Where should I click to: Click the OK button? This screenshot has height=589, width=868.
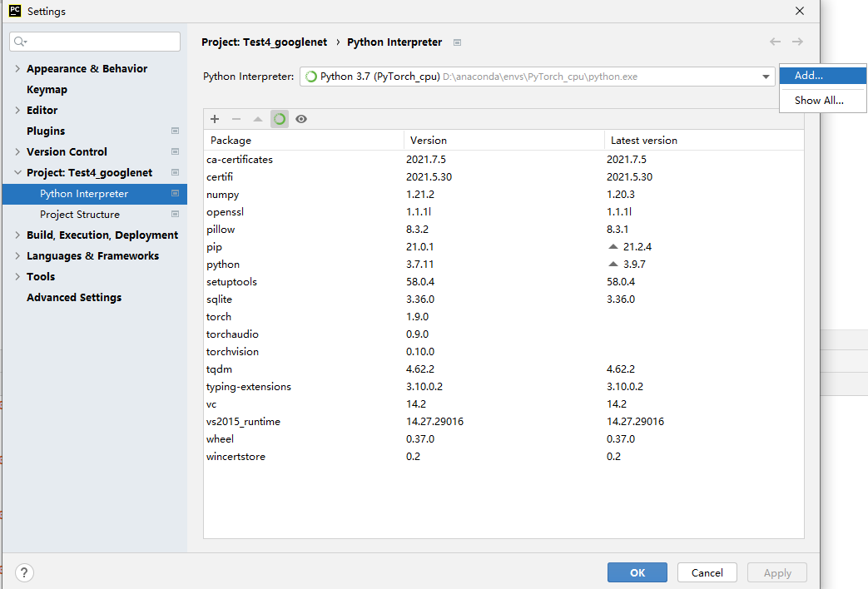[x=637, y=572]
